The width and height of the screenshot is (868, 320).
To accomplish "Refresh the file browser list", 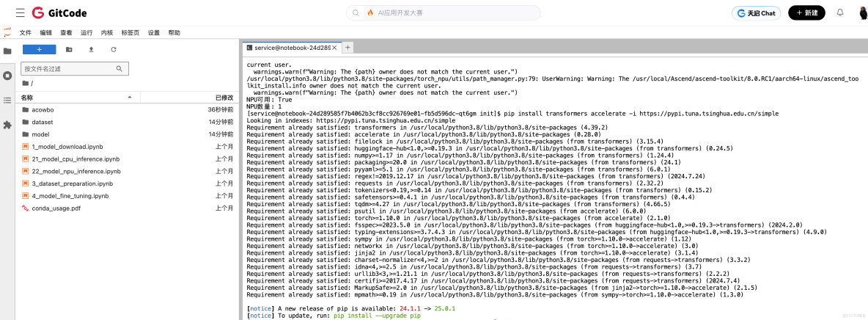I will (x=114, y=49).
